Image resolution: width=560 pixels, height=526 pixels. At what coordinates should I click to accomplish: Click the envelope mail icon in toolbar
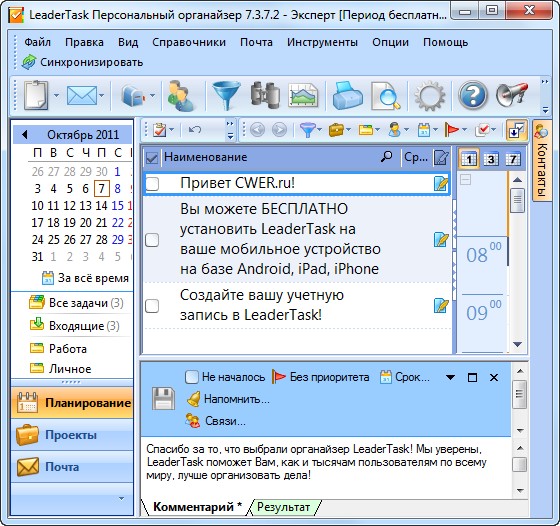pyautogui.click(x=82, y=95)
